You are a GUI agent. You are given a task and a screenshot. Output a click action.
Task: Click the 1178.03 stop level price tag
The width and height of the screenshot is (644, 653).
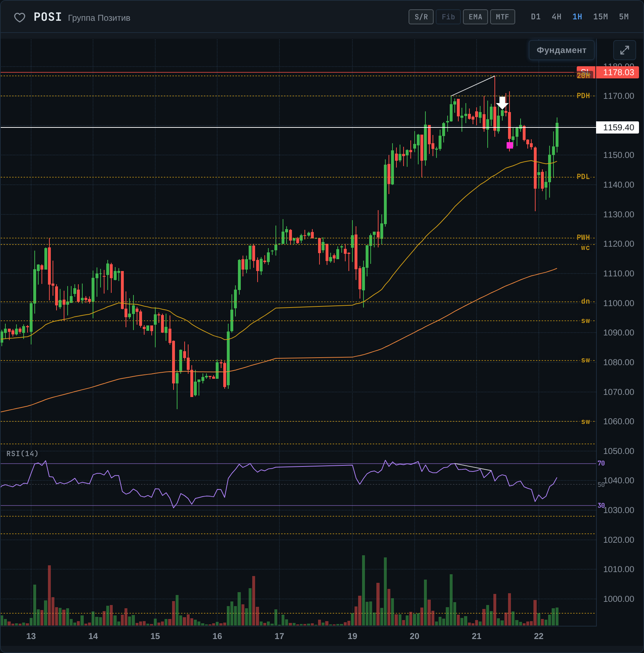[618, 72]
